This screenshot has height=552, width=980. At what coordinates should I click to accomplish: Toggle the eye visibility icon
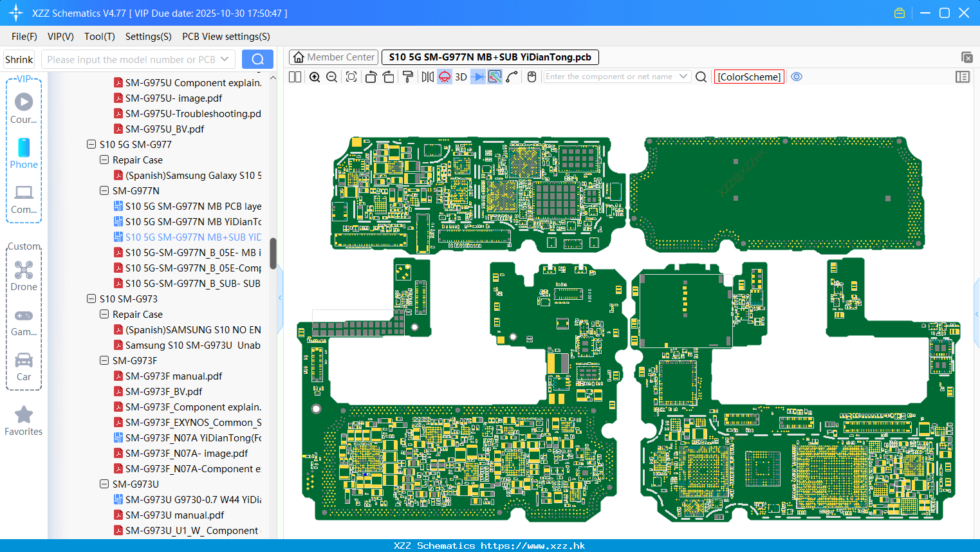(797, 77)
